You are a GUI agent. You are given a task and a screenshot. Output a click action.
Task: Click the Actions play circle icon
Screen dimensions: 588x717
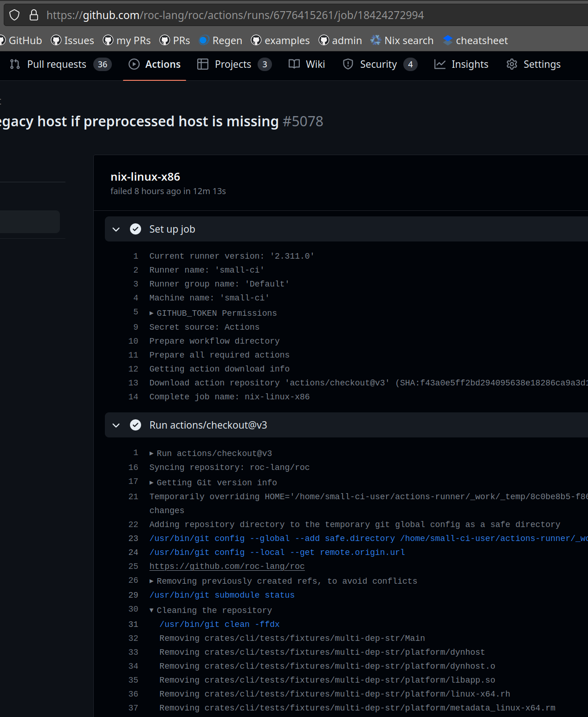134,64
